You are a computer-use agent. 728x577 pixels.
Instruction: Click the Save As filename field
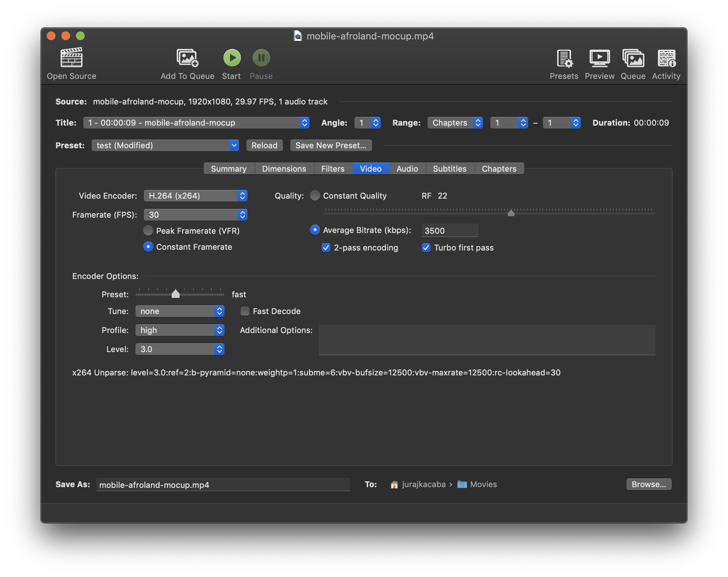[223, 485]
